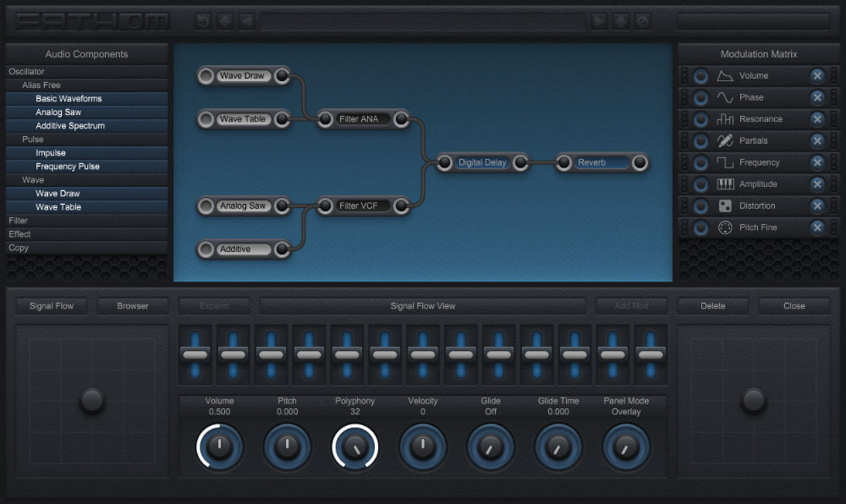Select Basic Waveforms in the component list
Screen dimensions: 846x504
86,99
